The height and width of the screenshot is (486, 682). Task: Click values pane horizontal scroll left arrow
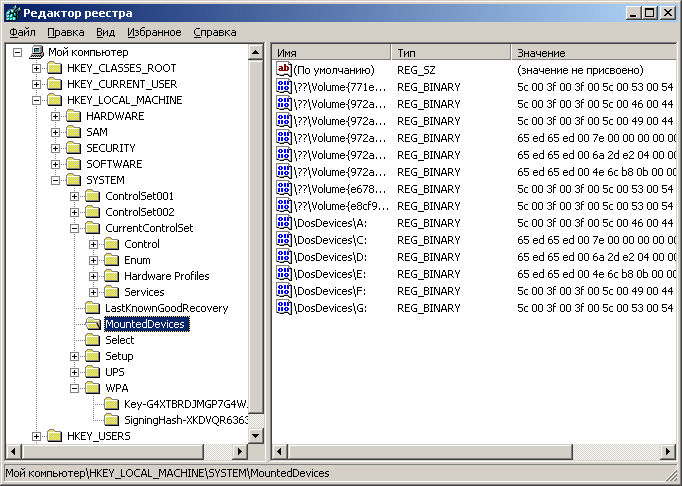(x=280, y=452)
